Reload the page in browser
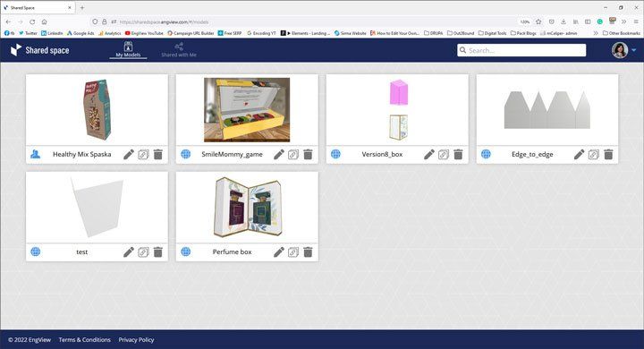 (x=32, y=21)
